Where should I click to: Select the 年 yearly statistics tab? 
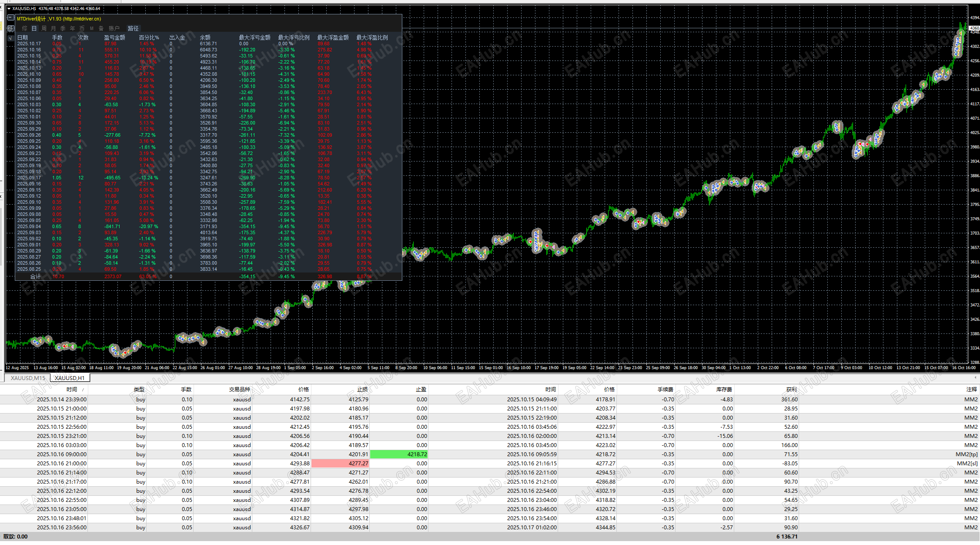[72, 28]
